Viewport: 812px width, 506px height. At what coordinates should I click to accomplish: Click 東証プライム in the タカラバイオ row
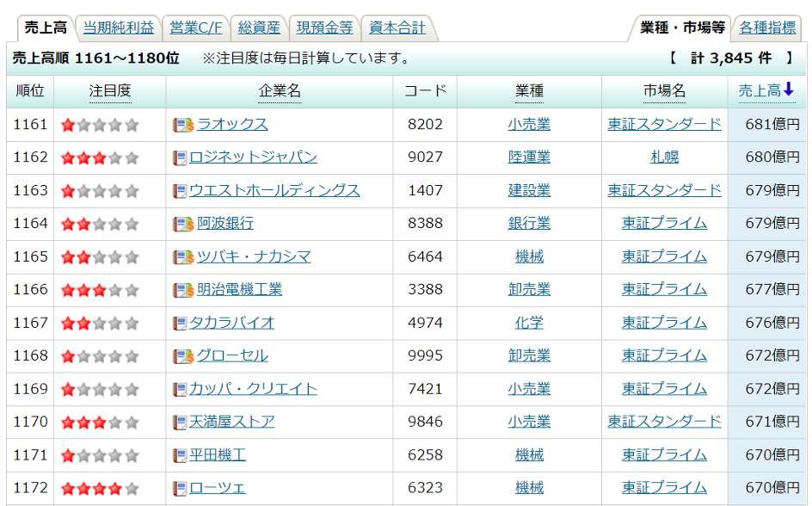click(664, 323)
